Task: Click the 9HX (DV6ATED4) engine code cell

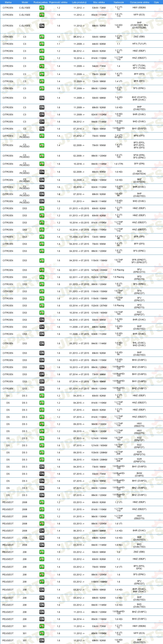Action: tap(139, 172)
